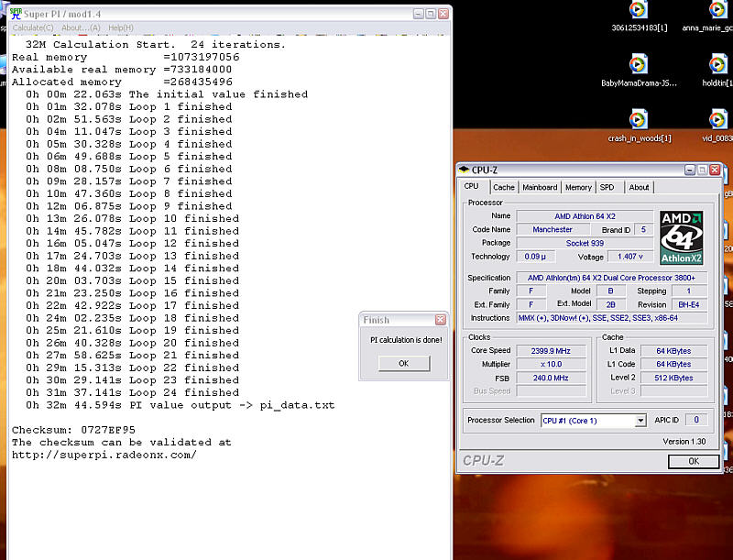Click the superpi.radeonx.com URL text

(104, 455)
